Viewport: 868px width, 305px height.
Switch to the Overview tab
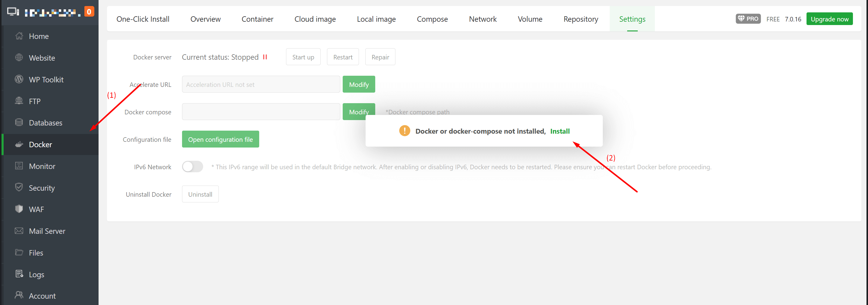coord(206,19)
